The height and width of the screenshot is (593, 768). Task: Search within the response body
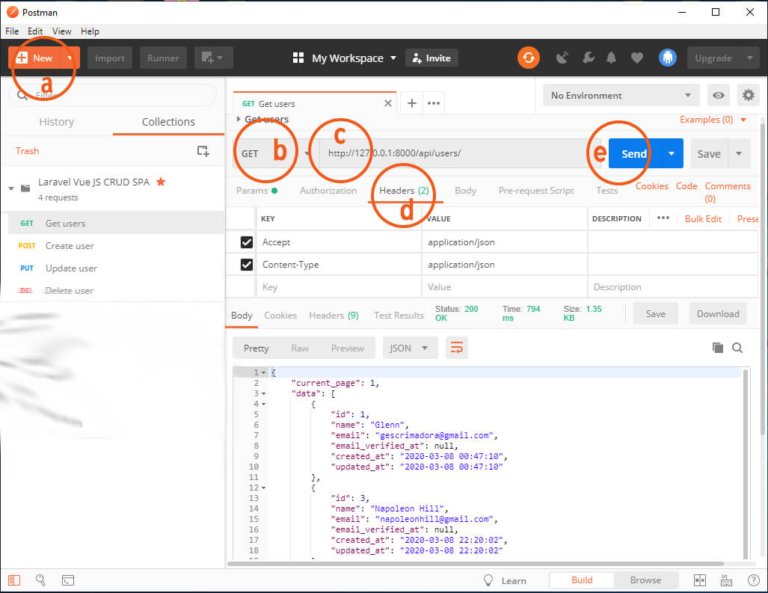[x=737, y=348]
